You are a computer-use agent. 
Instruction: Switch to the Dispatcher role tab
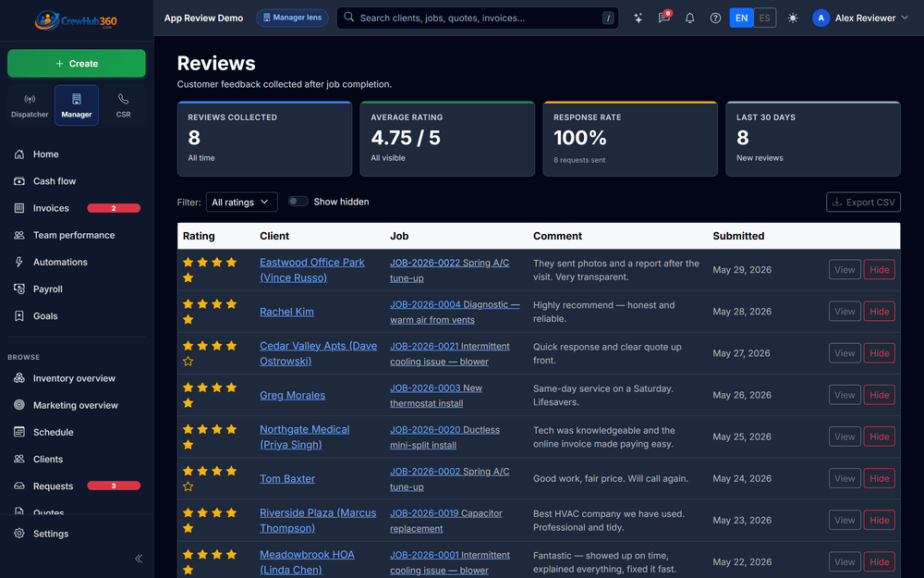tap(30, 105)
